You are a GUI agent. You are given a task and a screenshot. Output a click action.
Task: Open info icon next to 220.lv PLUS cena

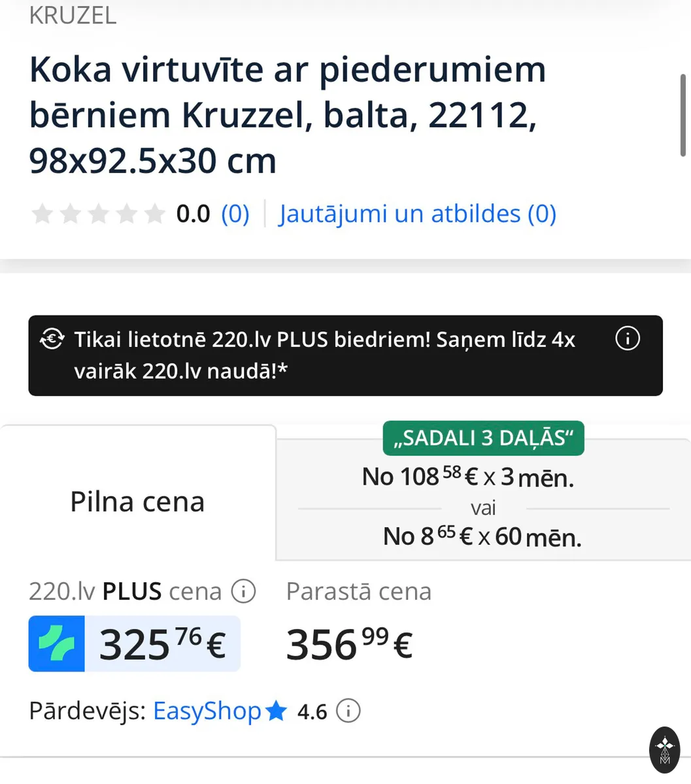tap(244, 591)
